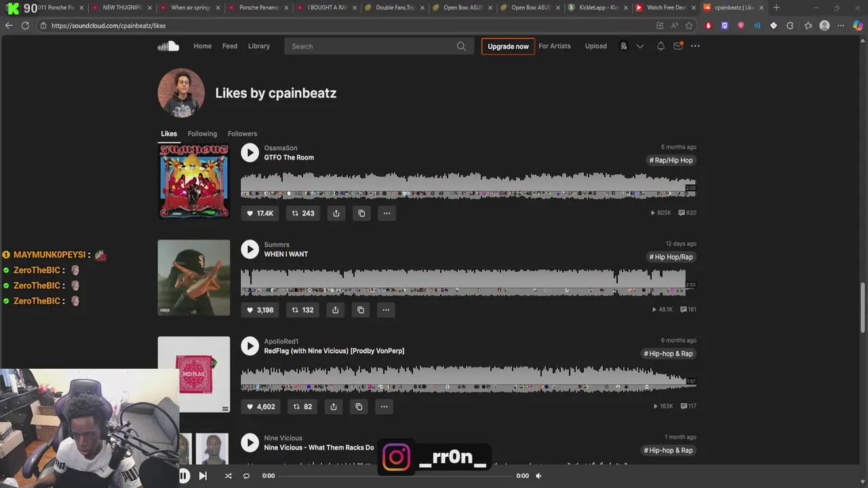Repost WHEN I WANT with 132 reposts
Screen dimensions: 868x488
(x=302, y=310)
